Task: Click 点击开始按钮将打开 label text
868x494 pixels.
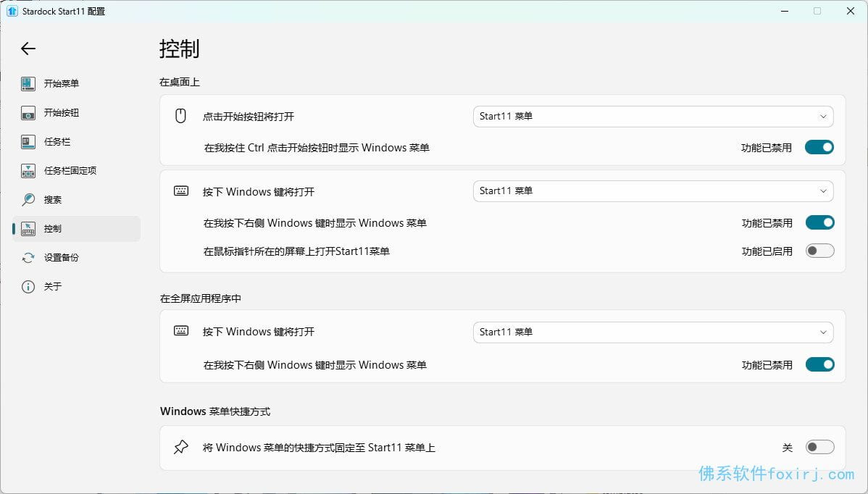Action: pos(249,117)
